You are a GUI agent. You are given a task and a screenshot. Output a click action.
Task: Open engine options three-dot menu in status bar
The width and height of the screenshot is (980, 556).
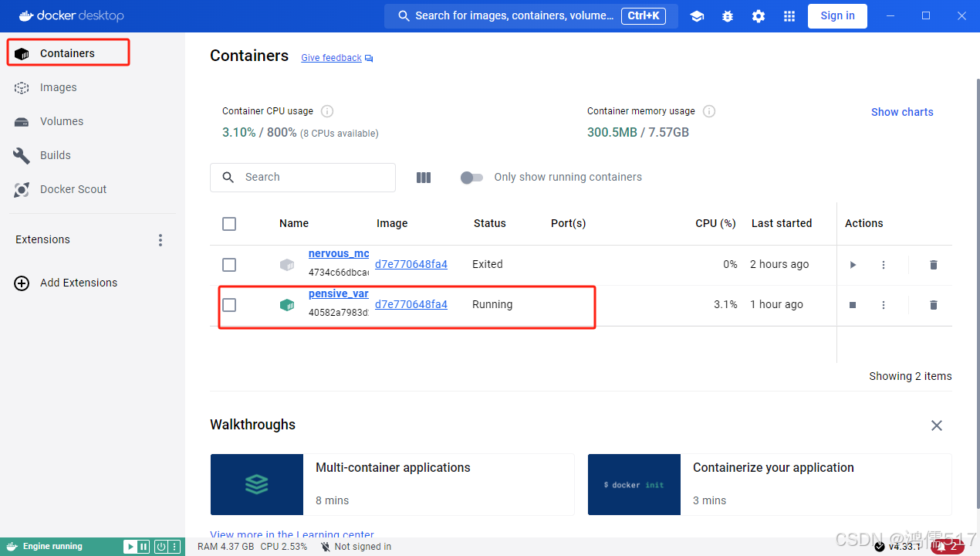click(174, 547)
